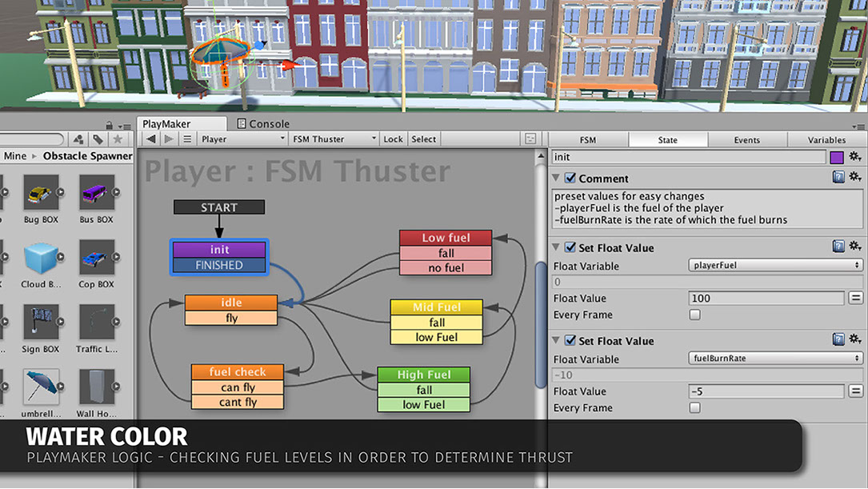Image resolution: width=868 pixels, height=489 pixels.
Task: Switch to the Events tab
Action: [x=746, y=140]
